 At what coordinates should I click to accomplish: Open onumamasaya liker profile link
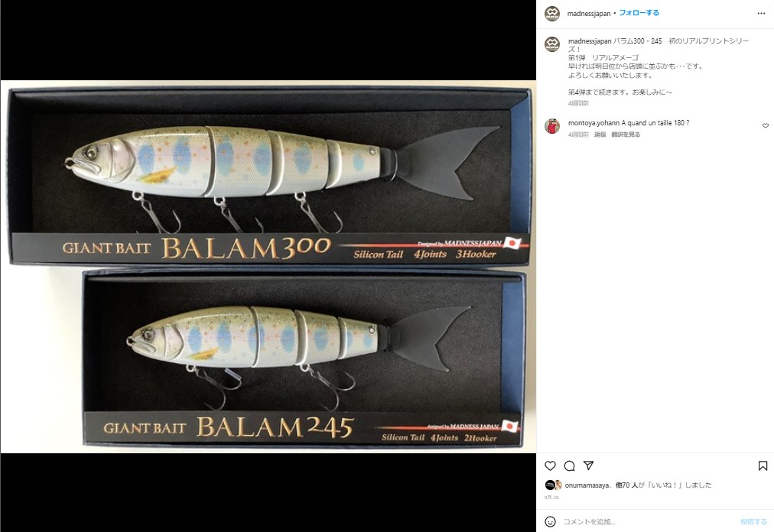[587, 485]
